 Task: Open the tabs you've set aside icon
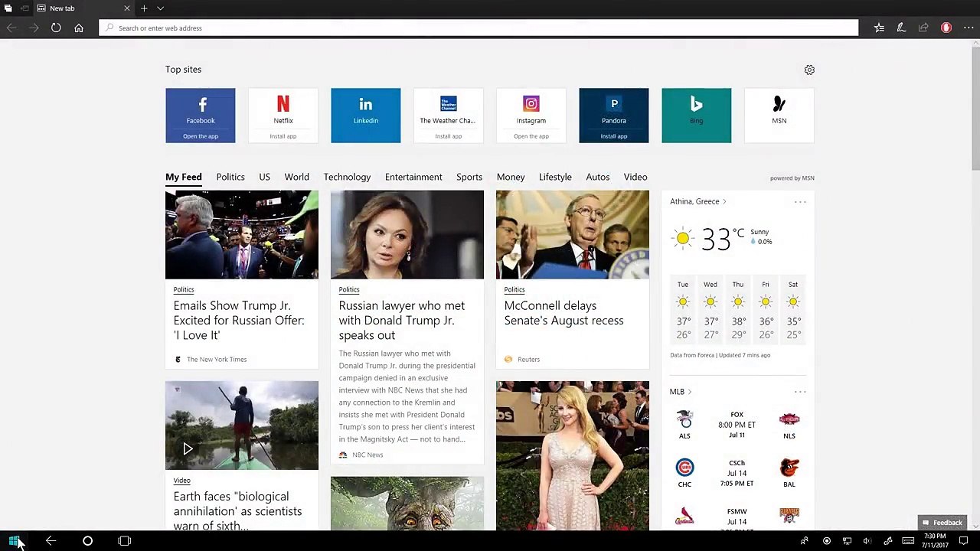(8, 8)
